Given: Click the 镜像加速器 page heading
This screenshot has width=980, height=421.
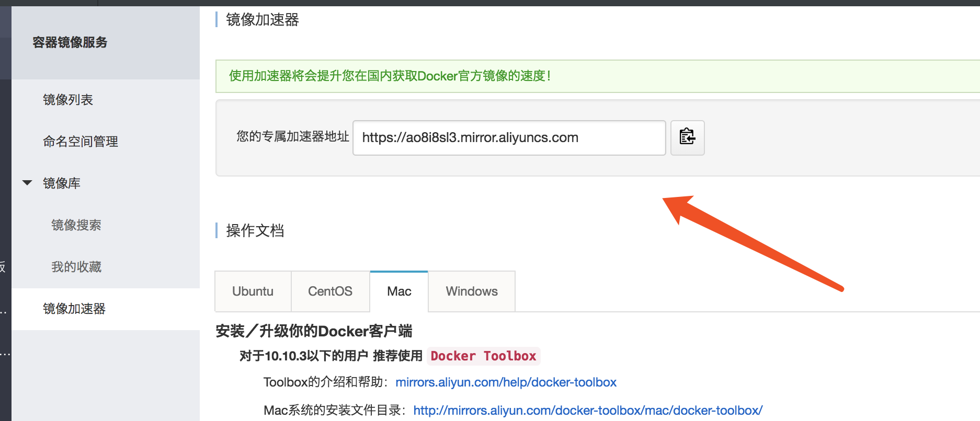Looking at the screenshot, I should pyautogui.click(x=263, y=20).
